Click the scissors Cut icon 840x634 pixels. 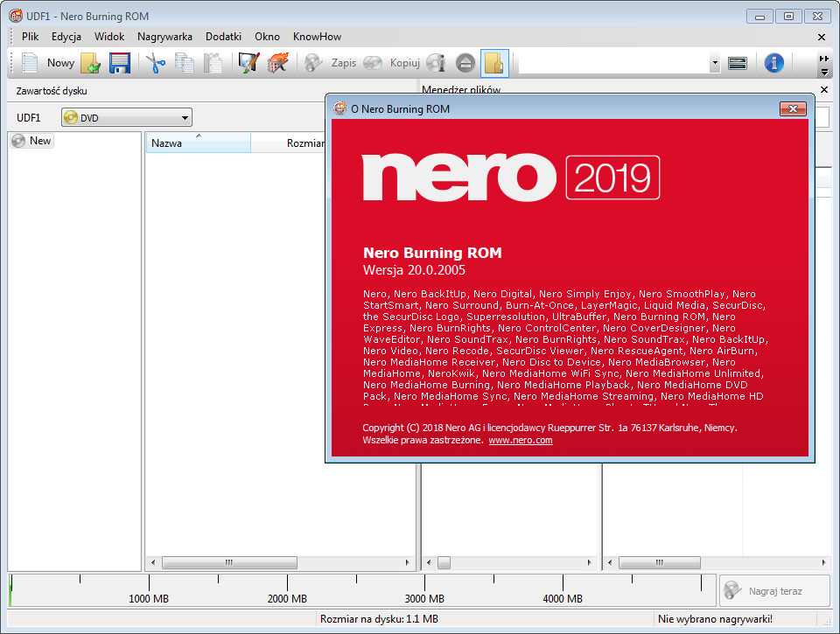(156, 63)
